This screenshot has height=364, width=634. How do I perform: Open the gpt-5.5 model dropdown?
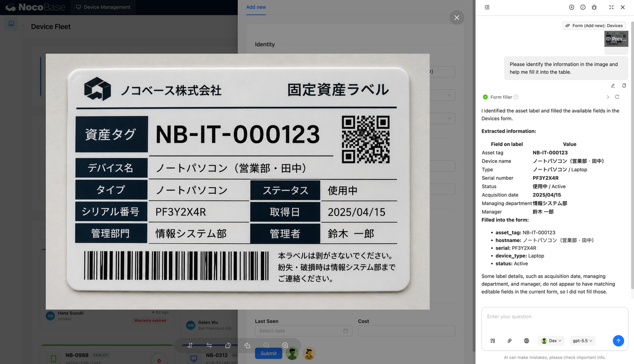point(582,341)
